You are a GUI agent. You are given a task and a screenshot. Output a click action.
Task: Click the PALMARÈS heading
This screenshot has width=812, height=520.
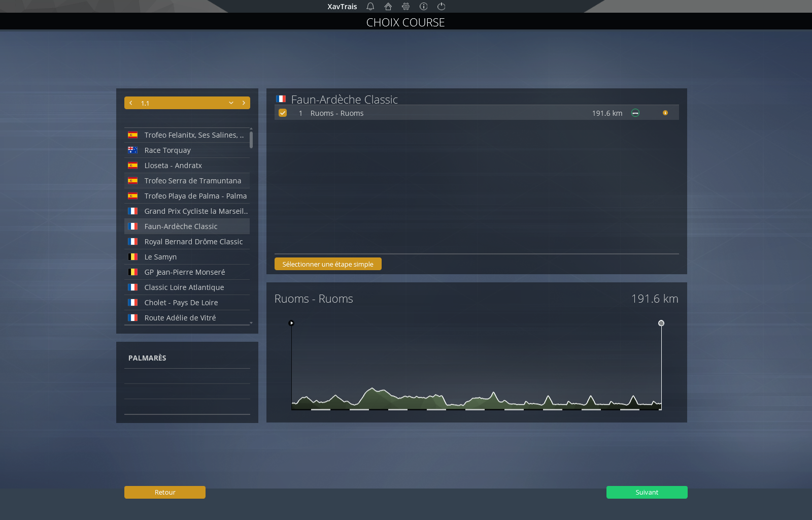click(147, 358)
